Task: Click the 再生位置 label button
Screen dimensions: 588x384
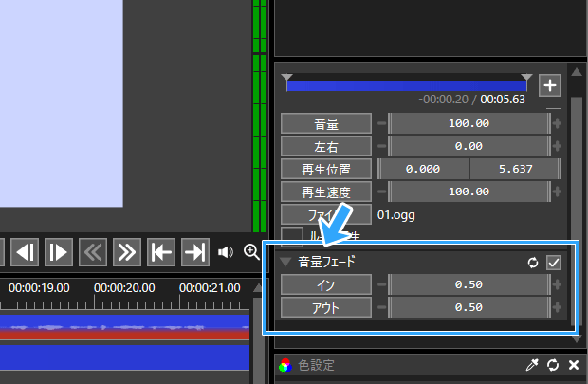Action: (326, 169)
